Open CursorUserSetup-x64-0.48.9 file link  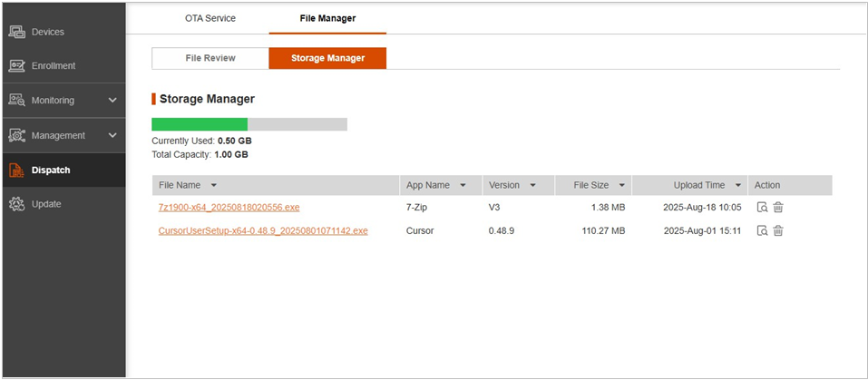coord(263,230)
